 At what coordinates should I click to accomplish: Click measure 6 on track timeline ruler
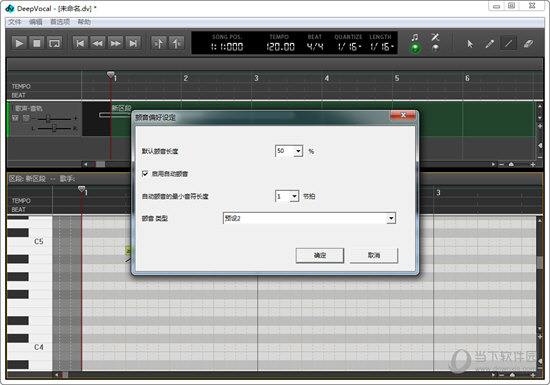(x=467, y=78)
